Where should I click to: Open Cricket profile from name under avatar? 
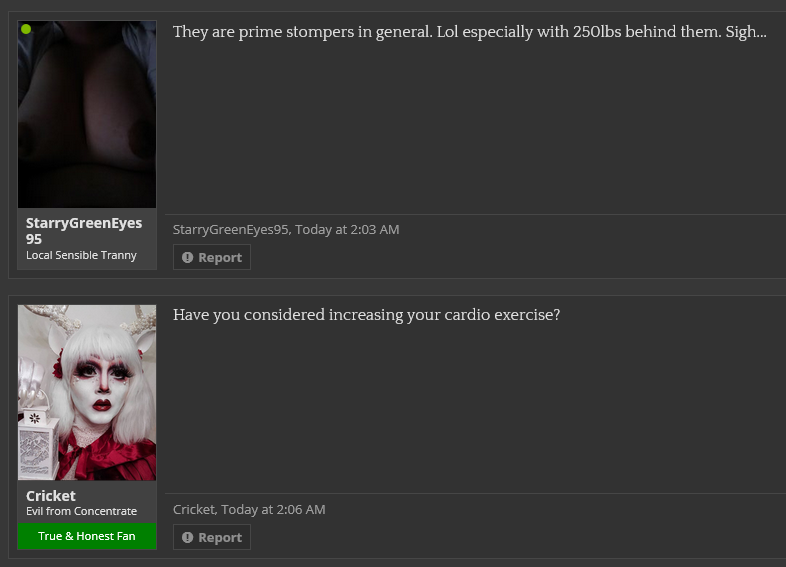coord(51,496)
